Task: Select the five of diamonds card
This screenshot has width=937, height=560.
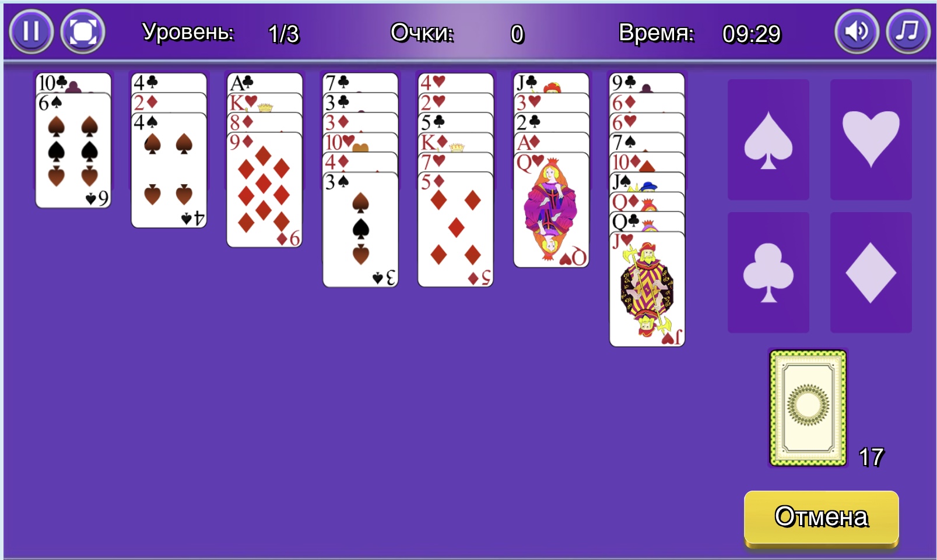Action: tap(456, 230)
